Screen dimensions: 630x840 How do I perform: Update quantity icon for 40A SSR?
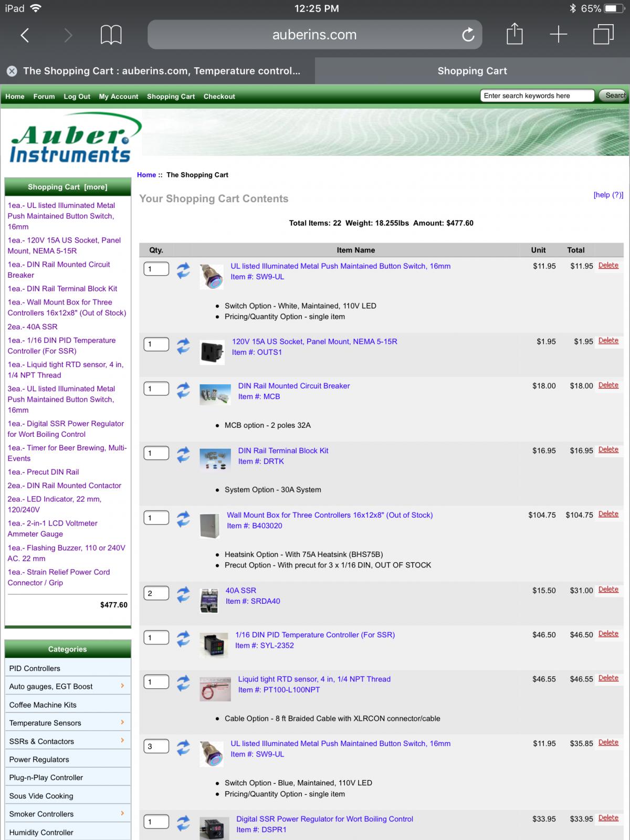click(183, 595)
